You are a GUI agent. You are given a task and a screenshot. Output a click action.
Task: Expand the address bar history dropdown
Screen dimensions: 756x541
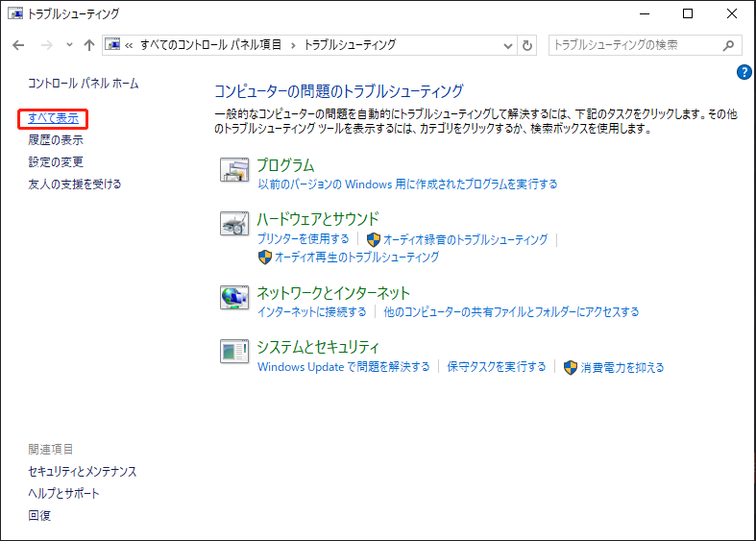pyautogui.click(x=508, y=46)
